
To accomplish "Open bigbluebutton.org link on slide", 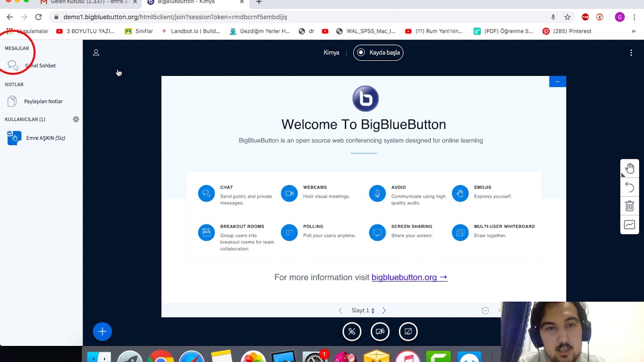I will [x=409, y=278].
